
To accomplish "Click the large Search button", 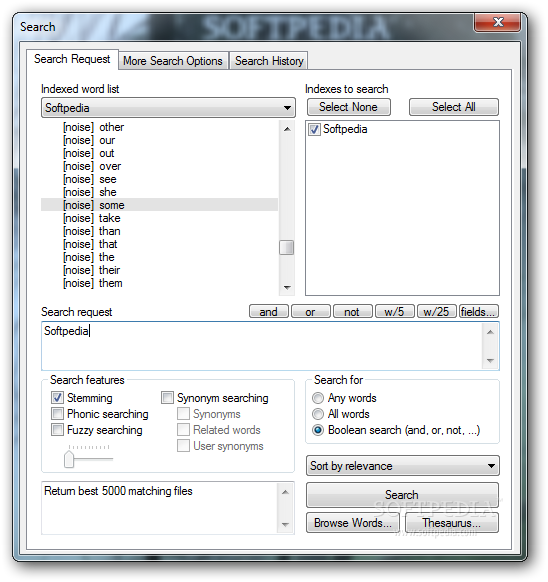I will (402, 495).
